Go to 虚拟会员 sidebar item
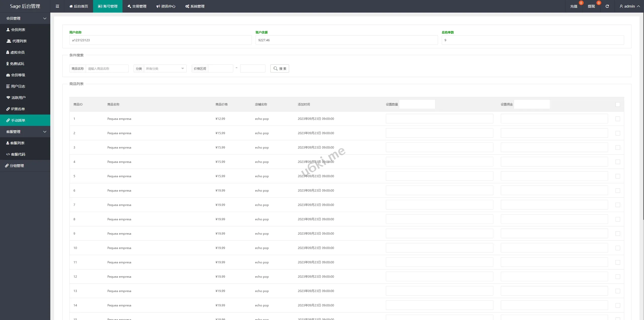This screenshot has width=644, height=320. pyautogui.click(x=17, y=52)
